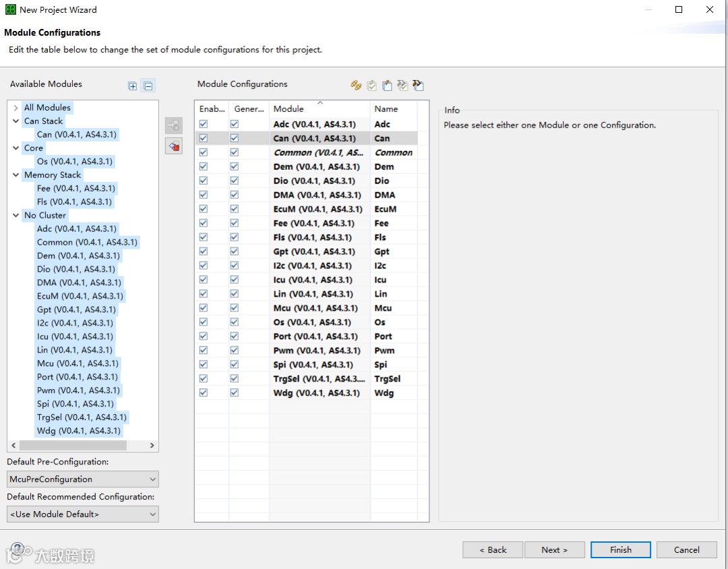Click the Cancel button
Viewport: 728px width, 569px height.
tap(687, 549)
